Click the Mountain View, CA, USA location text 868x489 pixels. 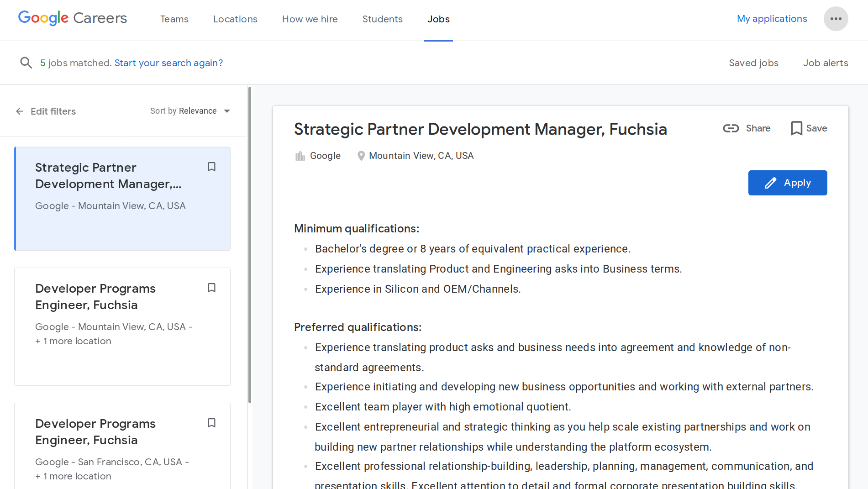click(x=421, y=156)
